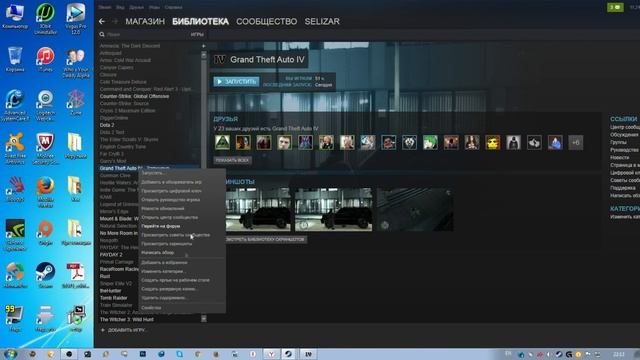Open the green notifications envelope indicator
The height and width of the screenshot is (360, 640).
pos(615,7)
